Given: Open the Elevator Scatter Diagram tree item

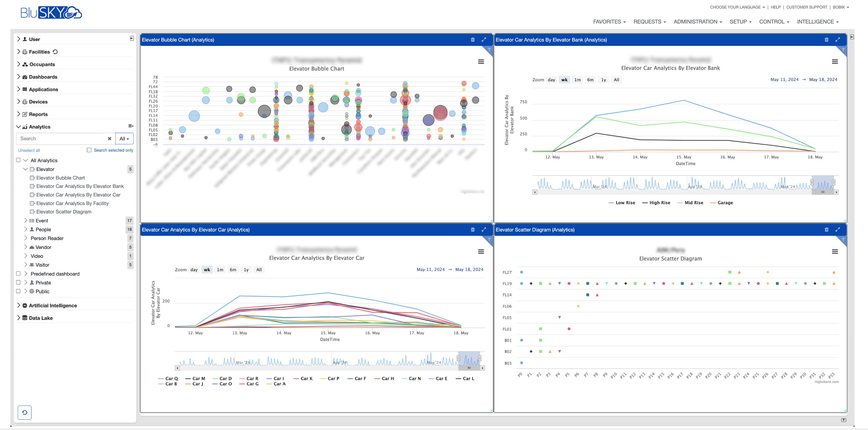Looking at the screenshot, I should (x=64, y=212).
